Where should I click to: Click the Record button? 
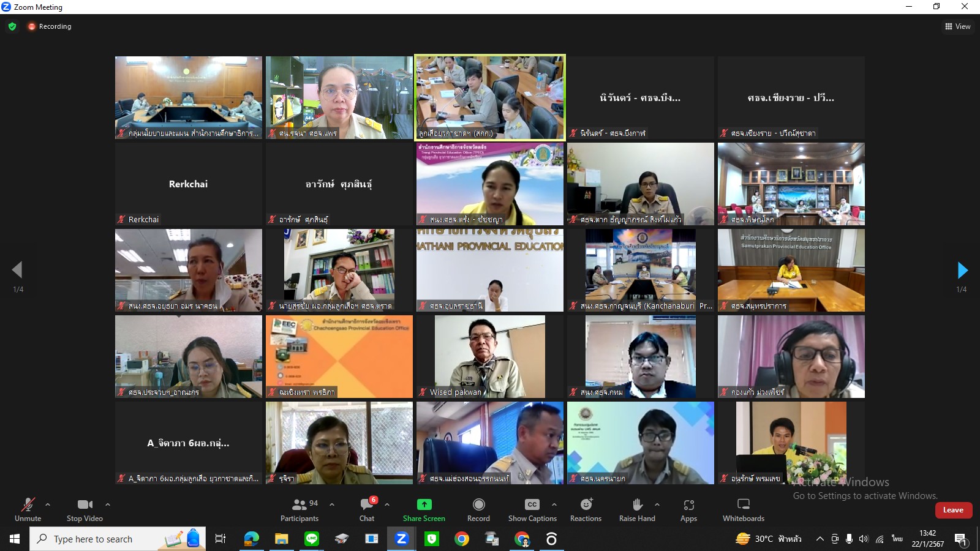click(x=478, y=509)
